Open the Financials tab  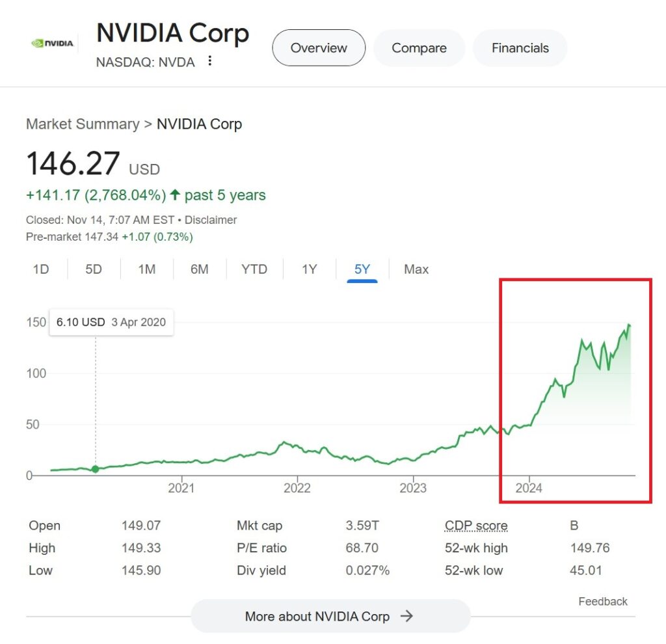(520, 48)
